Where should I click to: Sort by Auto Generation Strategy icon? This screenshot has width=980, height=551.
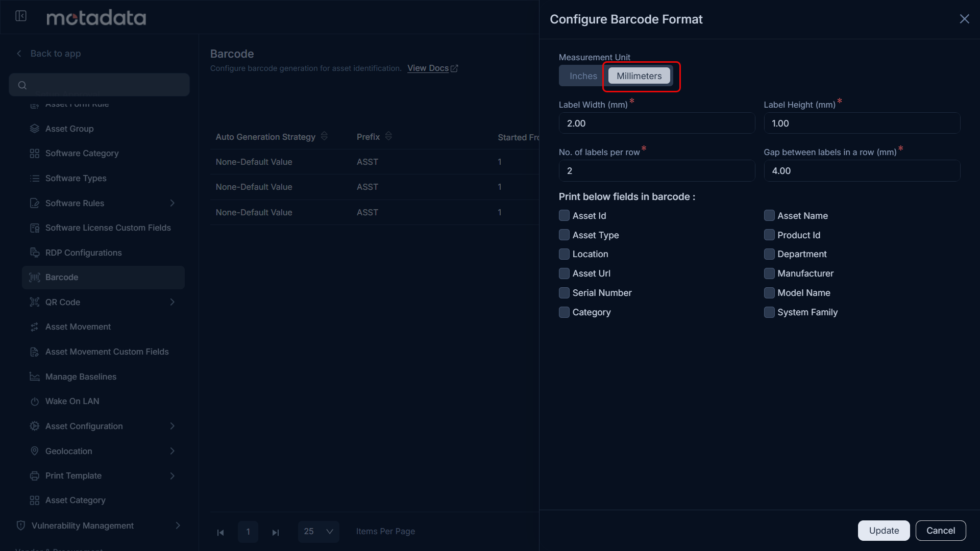(x=324, y=136)
